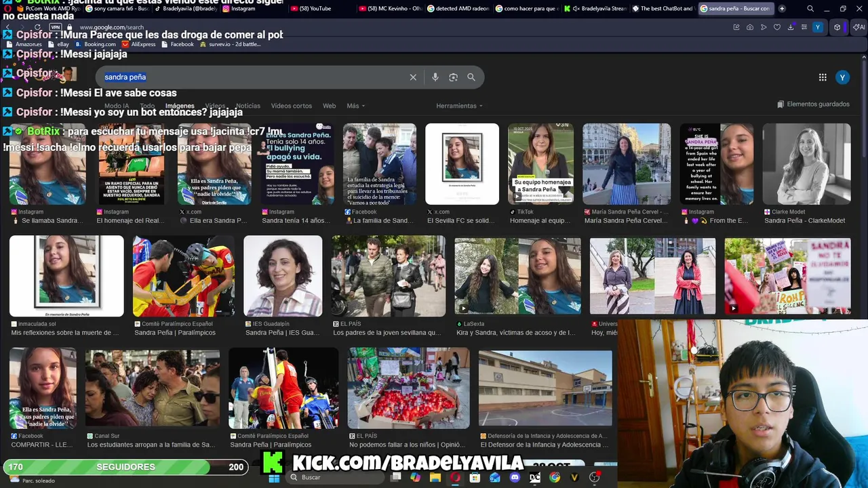
Task: Click the Opera icon in the taskbar
Action: coord(455,477)
